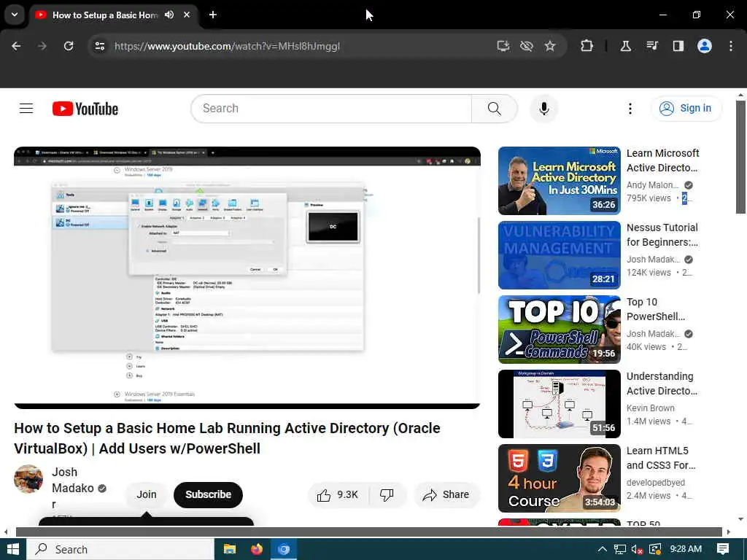
Task: Open the Workgroup vs Domain thumbnail
Action: pyautogui.click(x=560, y=404)
